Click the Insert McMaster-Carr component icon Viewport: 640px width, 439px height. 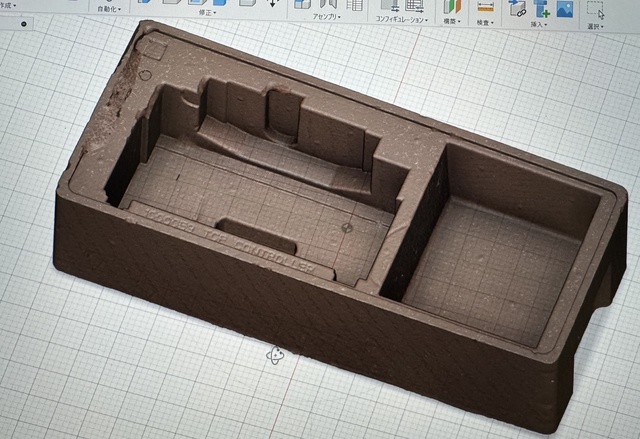542,9
